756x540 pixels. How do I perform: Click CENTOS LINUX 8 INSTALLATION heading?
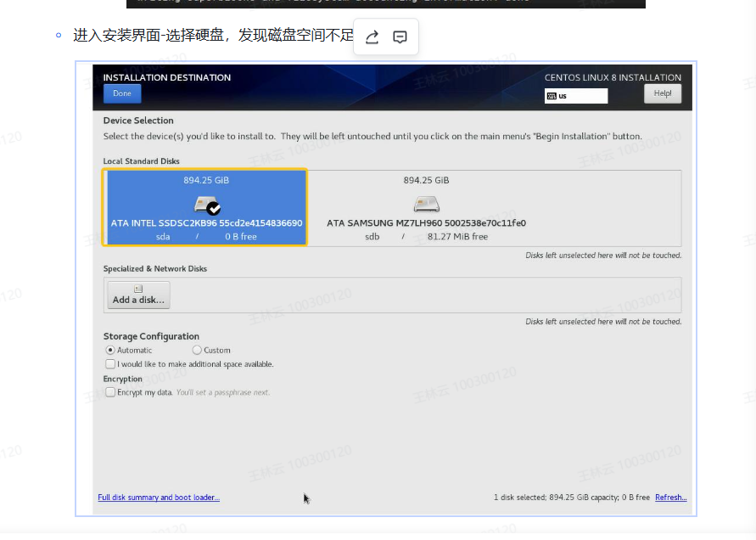pyautogui.click(x=613, y=77)
